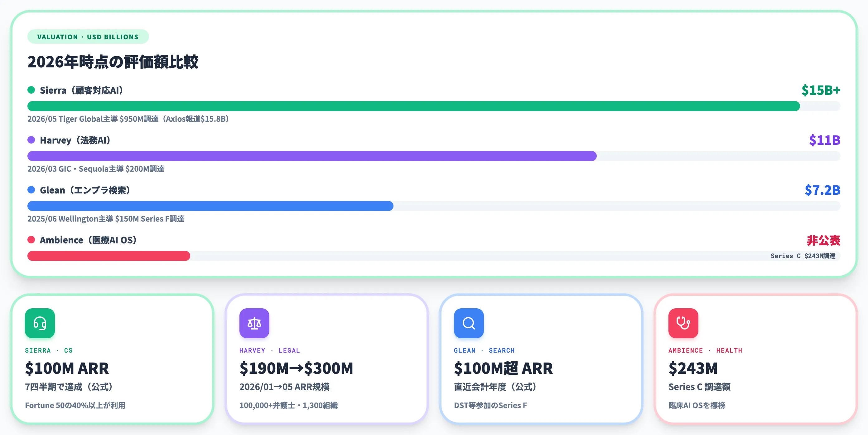This screenshot has height=435, width=868.
Task: Click the Series C $243M調達 note
Action: click(x=803, y=256)
